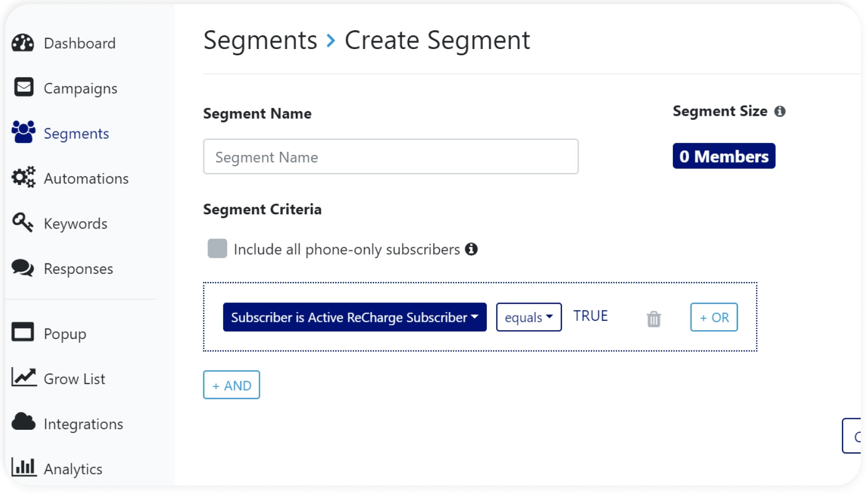The height and width of the screenshot is (495, 868).
Task: Delete criteria row with trash icon
Action: point(654,319)
